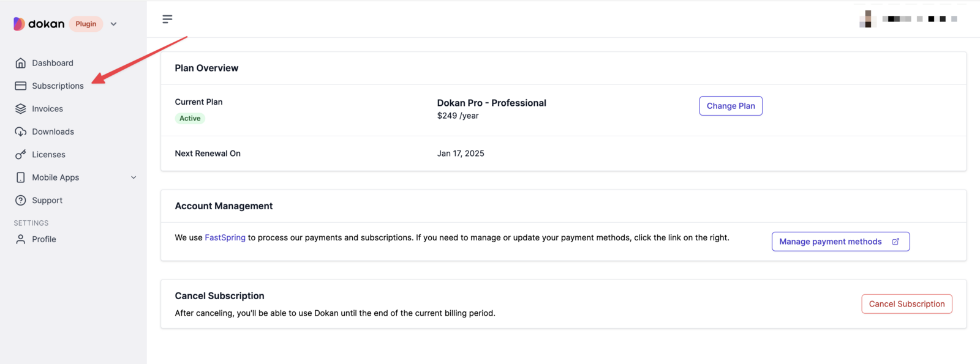Expand the Mobile Apps submenu chevron

(134, 177)
